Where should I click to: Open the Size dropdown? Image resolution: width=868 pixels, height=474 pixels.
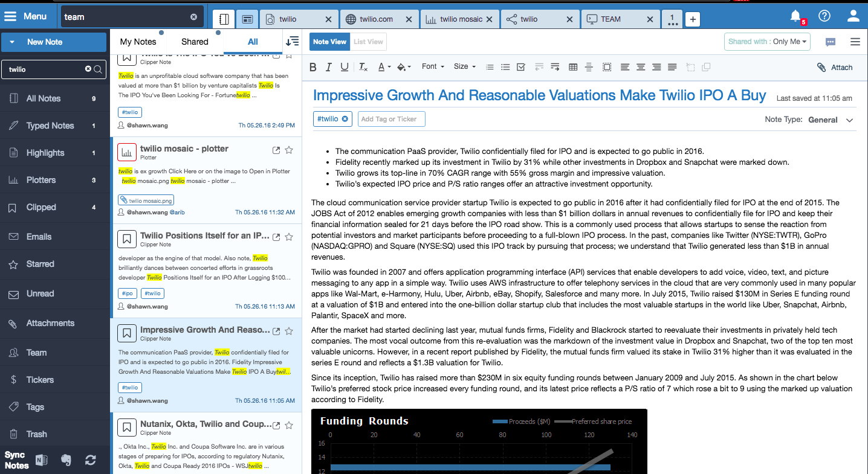pos(465,67)
